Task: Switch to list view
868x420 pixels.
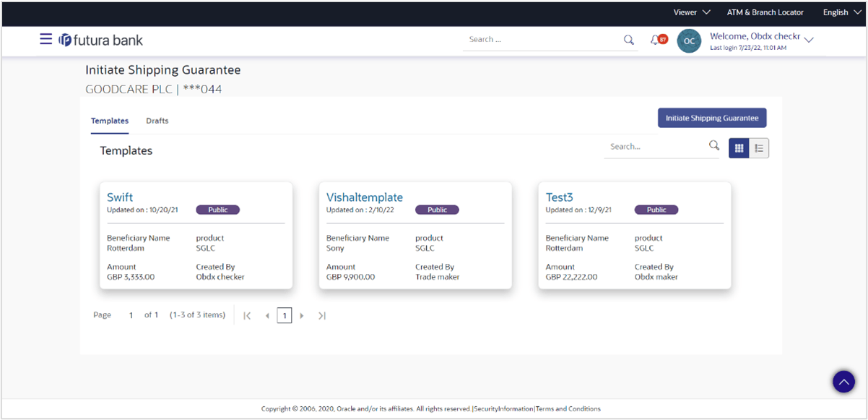Action: 759,148
